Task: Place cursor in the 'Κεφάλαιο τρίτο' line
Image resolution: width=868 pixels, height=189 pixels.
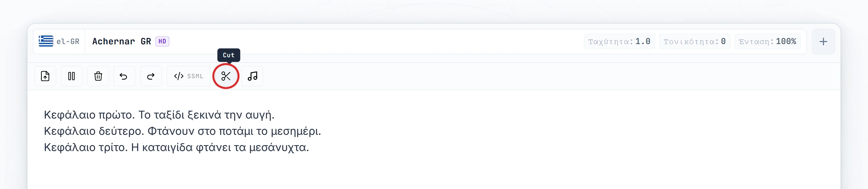Action: pyautogui.click(x=176, y=147)
